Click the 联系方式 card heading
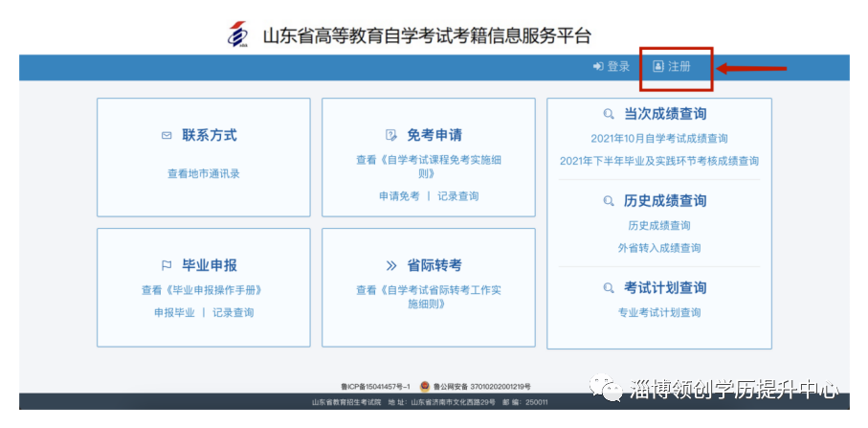This screenshot has width=868, height=428. click(210, 135)
